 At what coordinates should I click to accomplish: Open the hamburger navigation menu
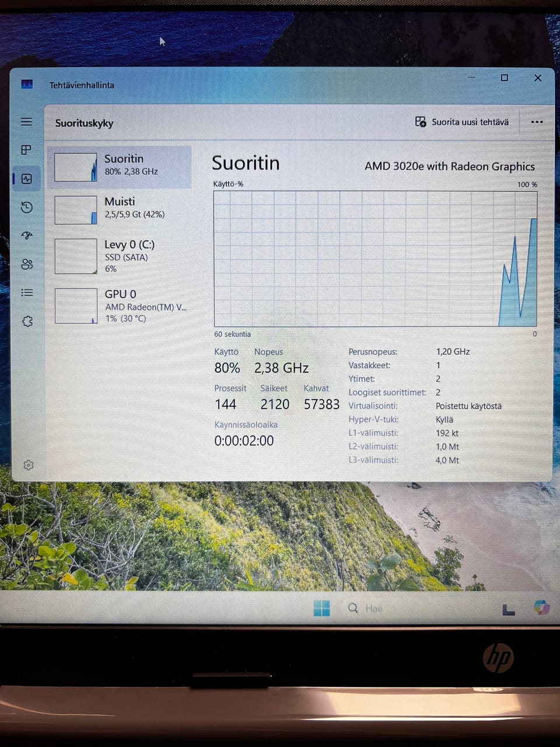(x=26, y=122)
